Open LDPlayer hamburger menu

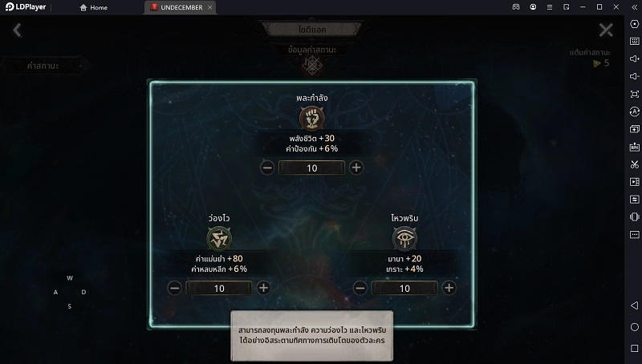(x=550, y=7)
